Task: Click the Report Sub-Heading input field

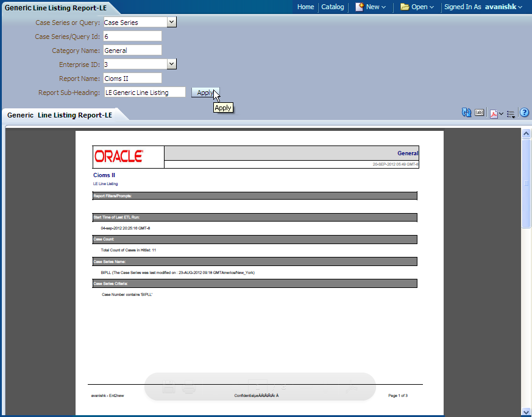Action: point(145,92)
